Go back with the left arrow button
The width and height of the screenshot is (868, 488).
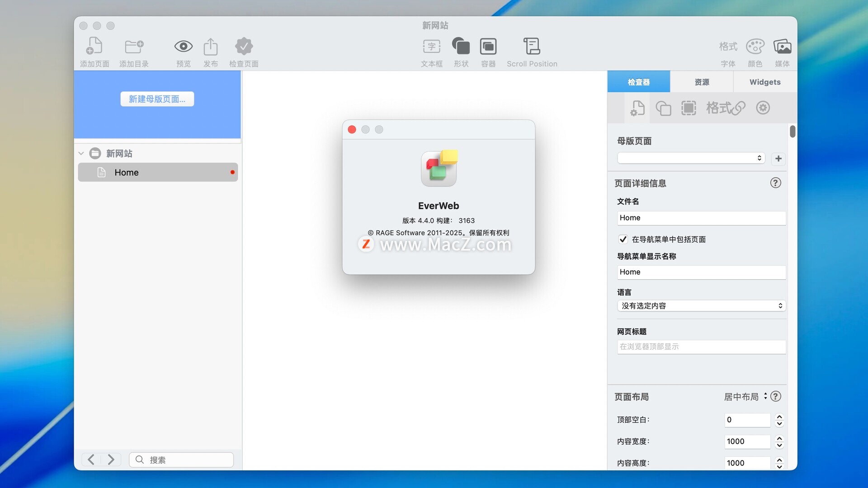point(91,460)
